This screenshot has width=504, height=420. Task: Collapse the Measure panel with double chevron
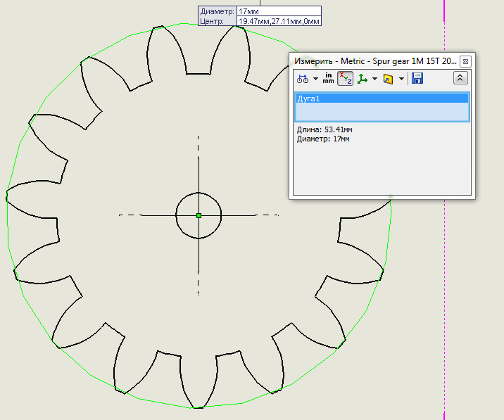pyautogui.click(x=460, y=79)
